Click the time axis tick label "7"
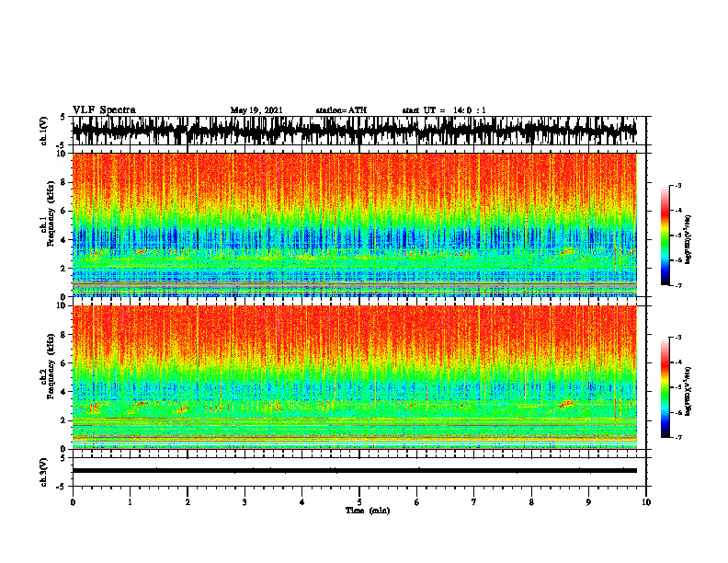728x563 pixels. point(474,502)
